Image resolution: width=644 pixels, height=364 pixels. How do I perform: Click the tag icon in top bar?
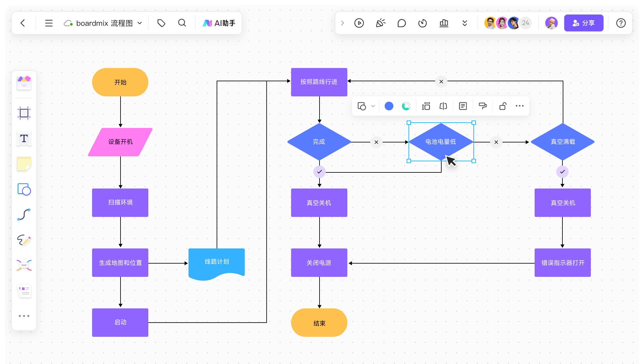(x=161, y=23)
